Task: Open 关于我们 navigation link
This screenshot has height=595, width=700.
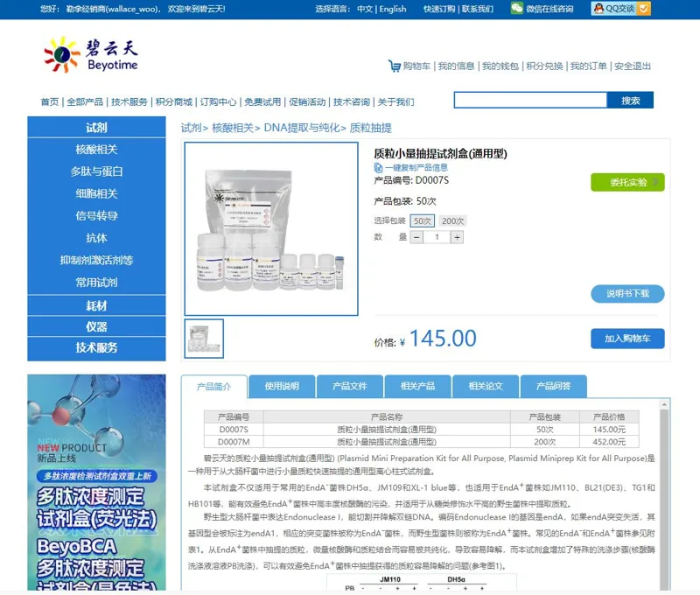Action: click(x=395, y=101)
